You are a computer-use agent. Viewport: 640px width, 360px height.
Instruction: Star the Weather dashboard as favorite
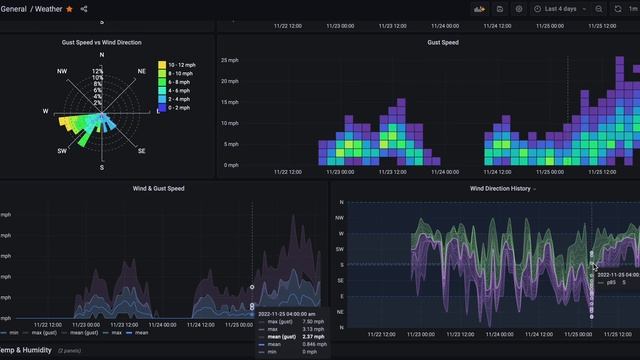coord(69,9)
